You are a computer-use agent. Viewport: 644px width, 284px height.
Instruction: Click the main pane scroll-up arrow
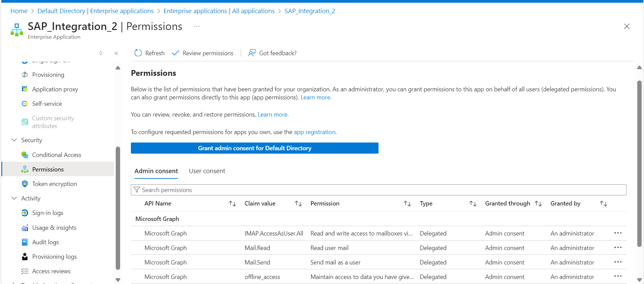tap(639, 68)
